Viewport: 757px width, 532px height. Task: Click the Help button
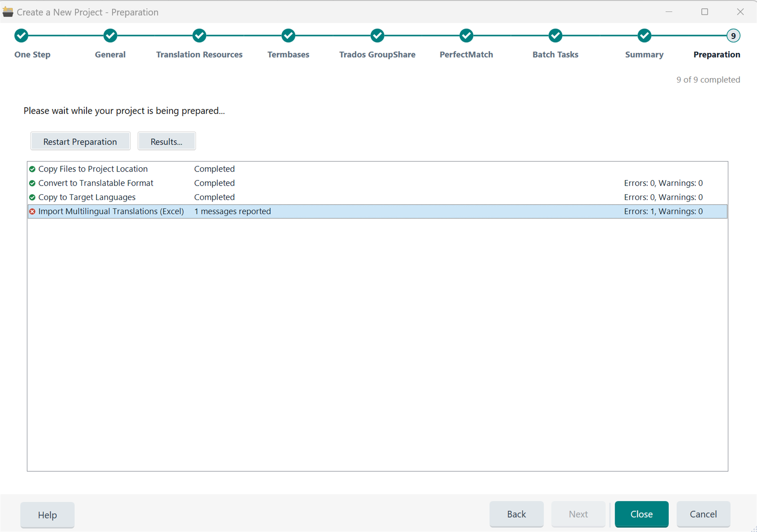pyautogui.click(x=47, y=514)
